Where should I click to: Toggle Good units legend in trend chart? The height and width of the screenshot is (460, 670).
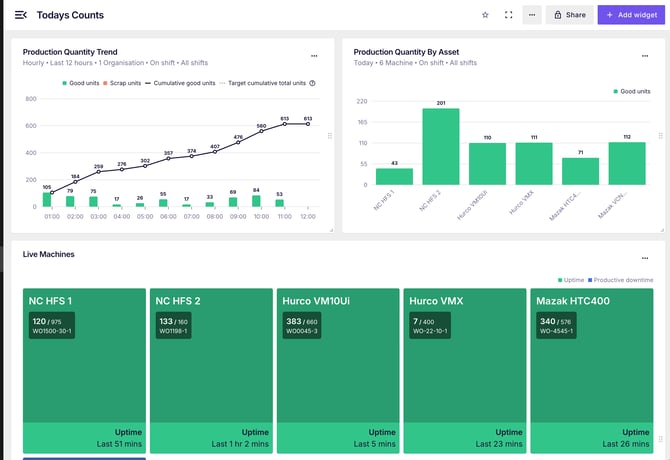pos(81,83)
